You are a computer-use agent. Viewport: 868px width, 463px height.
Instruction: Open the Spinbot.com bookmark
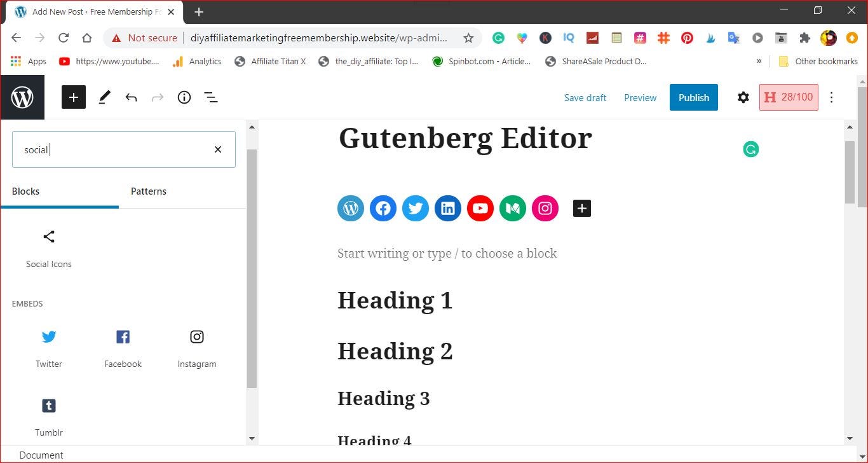pos(481,62)
